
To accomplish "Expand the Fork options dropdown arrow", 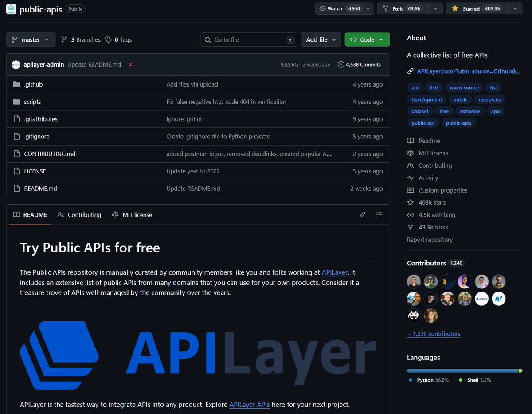I will coord(436,8).
